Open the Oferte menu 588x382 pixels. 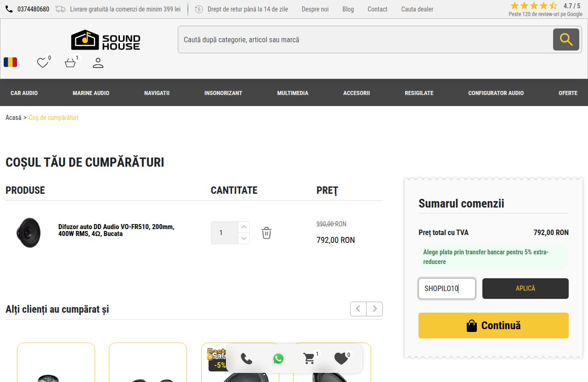coord(568,93)
